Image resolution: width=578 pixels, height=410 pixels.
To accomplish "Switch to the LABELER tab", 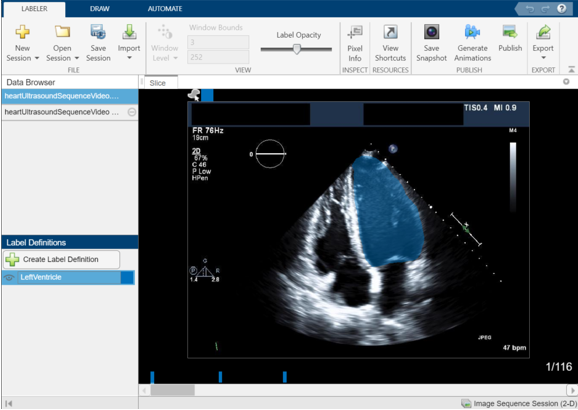I will 34,8.
